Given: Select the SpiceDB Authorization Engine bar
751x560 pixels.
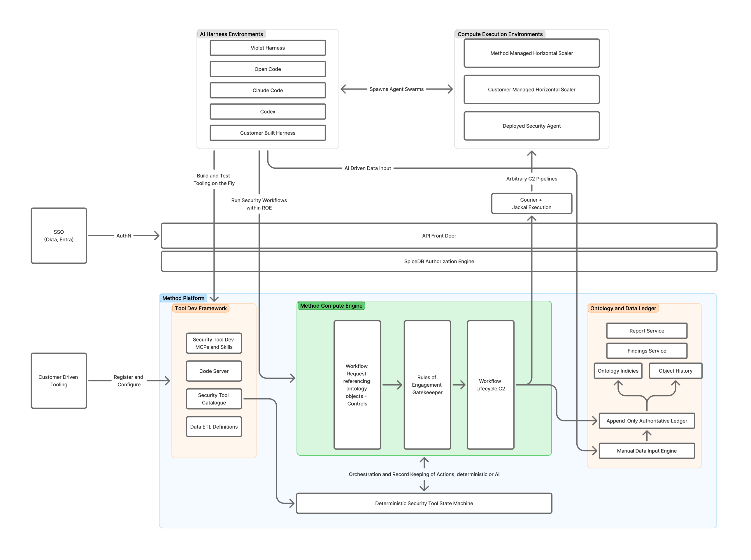Looking at the screenshot, I should point(439,261).
